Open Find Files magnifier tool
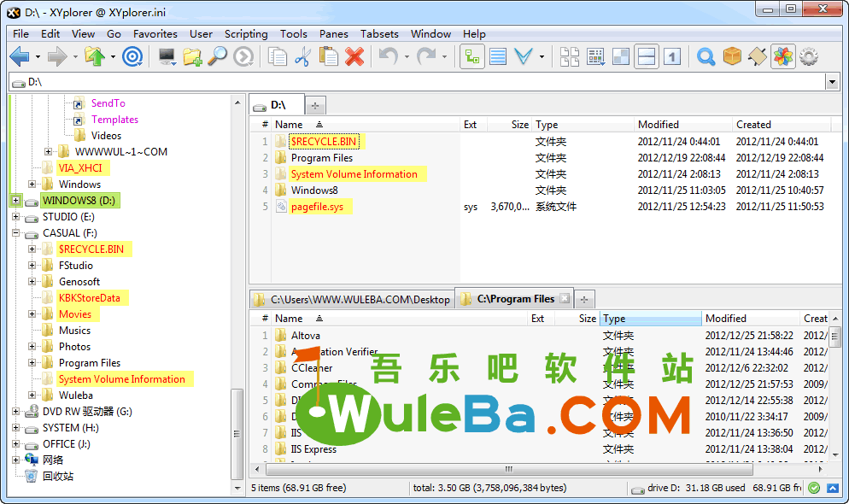The image size is (849, 504). [x=218, y=56]
